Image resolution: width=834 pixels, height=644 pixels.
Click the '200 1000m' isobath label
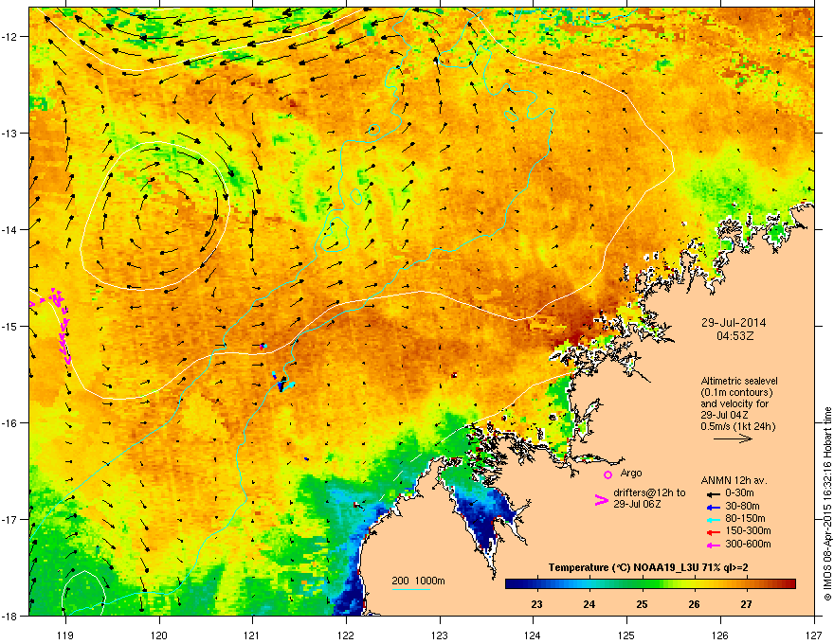(x=418, y=581)
